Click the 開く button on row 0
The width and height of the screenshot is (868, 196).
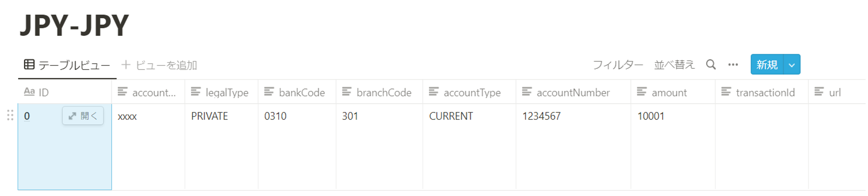pos(83,116)
